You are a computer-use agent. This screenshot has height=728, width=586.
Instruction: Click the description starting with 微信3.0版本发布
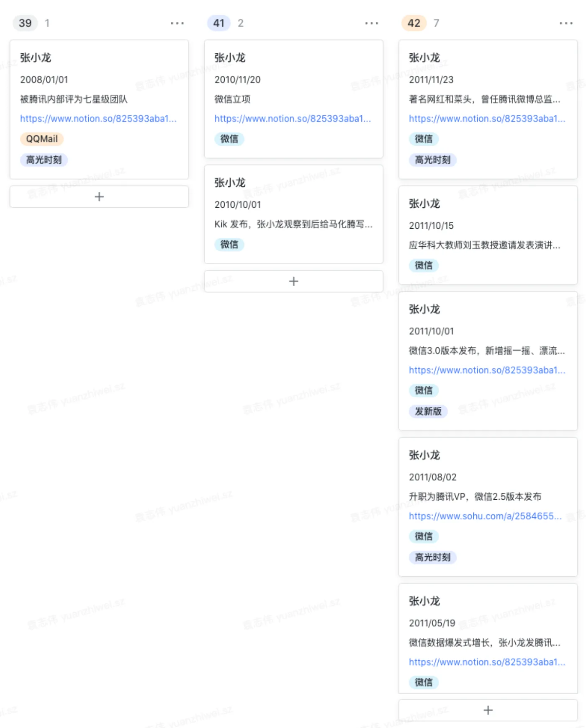[x=487, y=351]
